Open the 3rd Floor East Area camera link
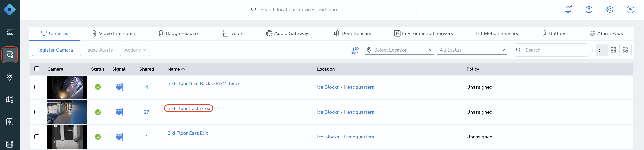 coord(189,108)
